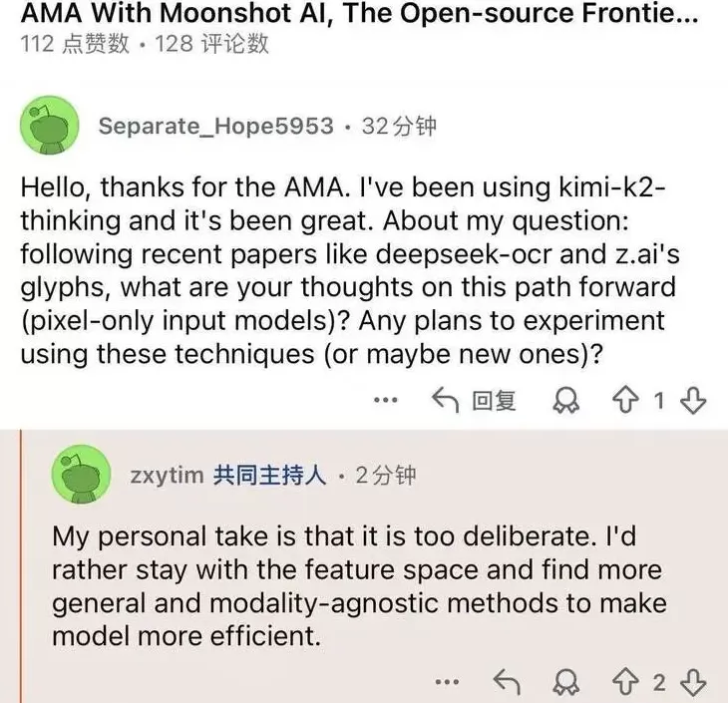
Task: Click the 32分钟 timestamp on first comment
Action: 399,127
